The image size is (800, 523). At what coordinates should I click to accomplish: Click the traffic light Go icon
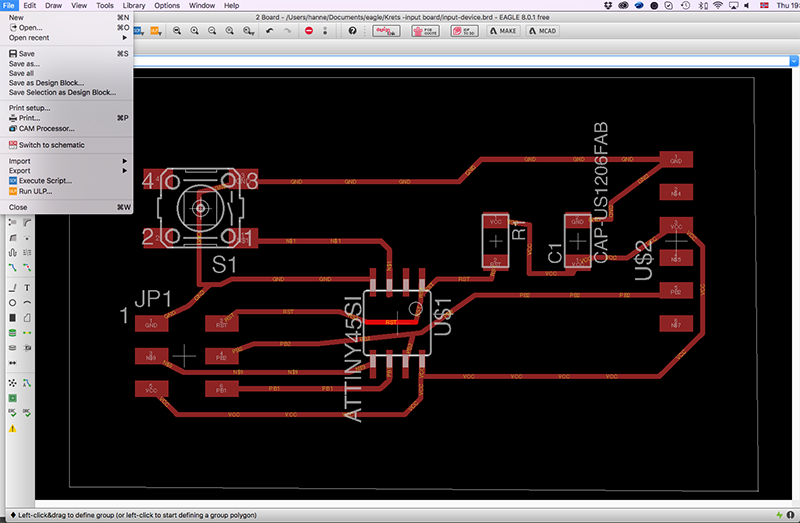(325, 31)
